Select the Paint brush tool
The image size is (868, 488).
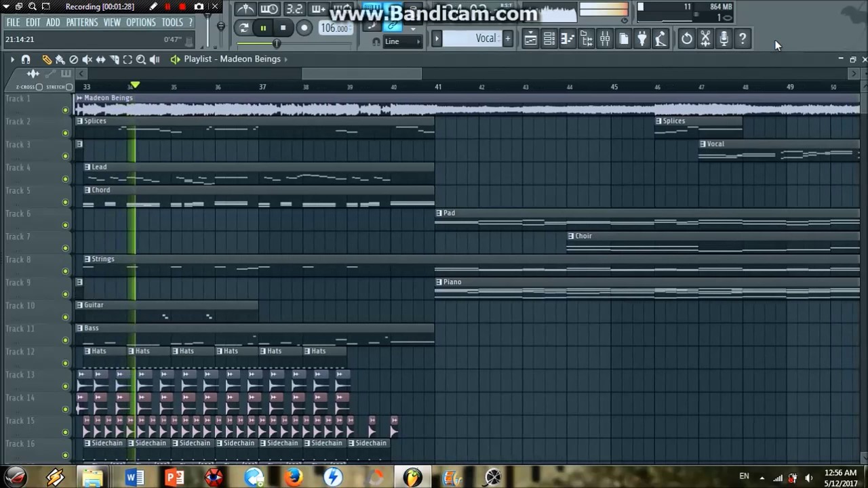(x=60, y=60)
